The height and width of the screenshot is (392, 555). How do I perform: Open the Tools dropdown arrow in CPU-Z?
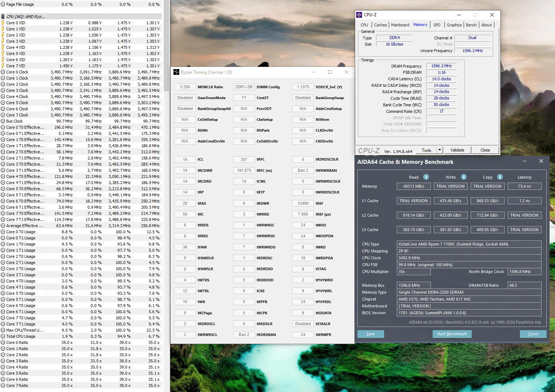click(440, 150)
